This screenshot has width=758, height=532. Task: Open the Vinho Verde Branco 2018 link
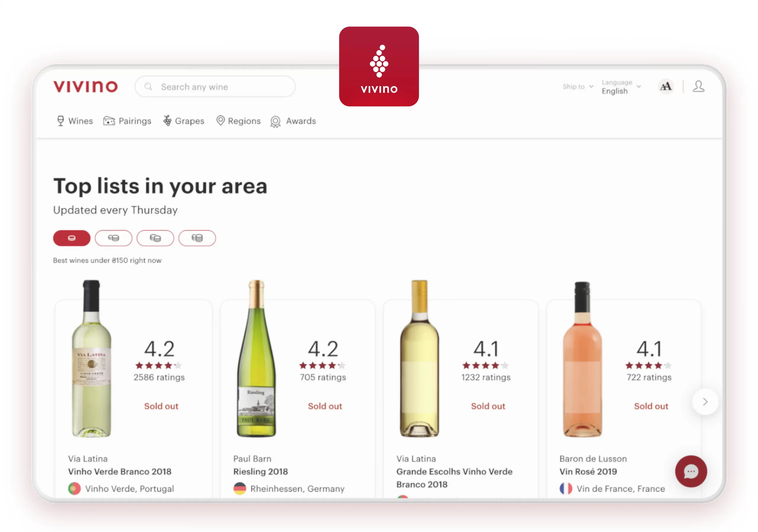120,471
